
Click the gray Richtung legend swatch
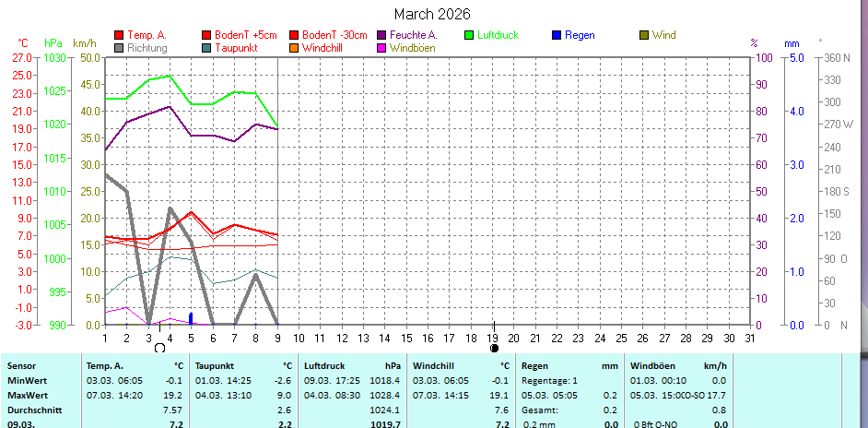click(119, 47)
